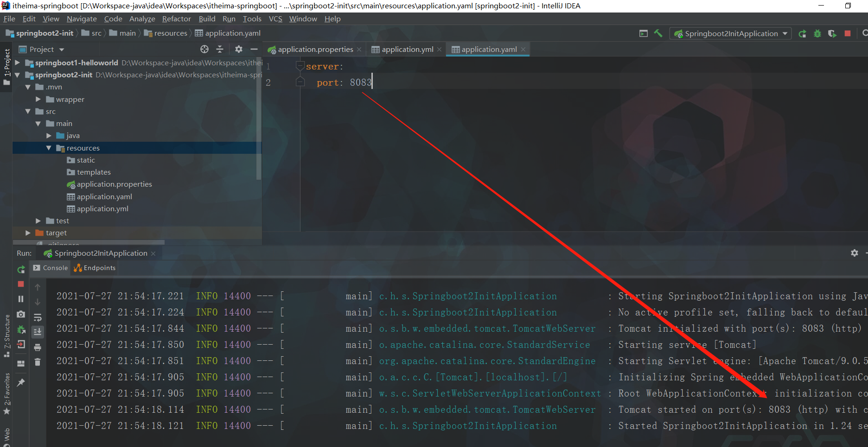The width and height of the screenshot is (868, 447).
Task: Open the Springboot2InitApplication run configuration dropdown
Action: click(x=730, y=33)
